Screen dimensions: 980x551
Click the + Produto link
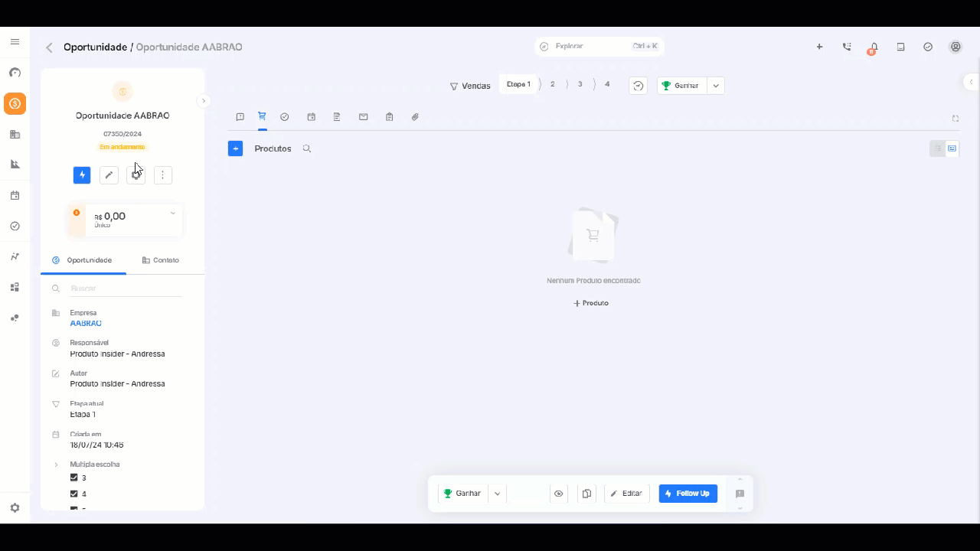591,303
